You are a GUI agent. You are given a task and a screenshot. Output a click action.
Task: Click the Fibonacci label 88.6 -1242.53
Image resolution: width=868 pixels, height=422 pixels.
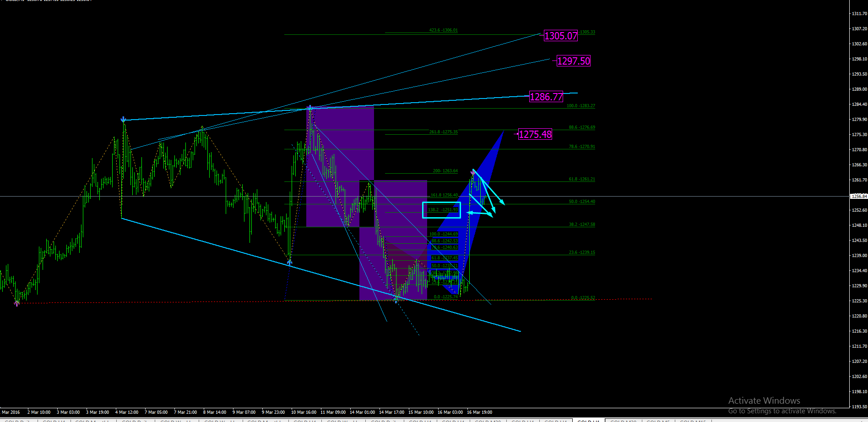pos(445,241)
